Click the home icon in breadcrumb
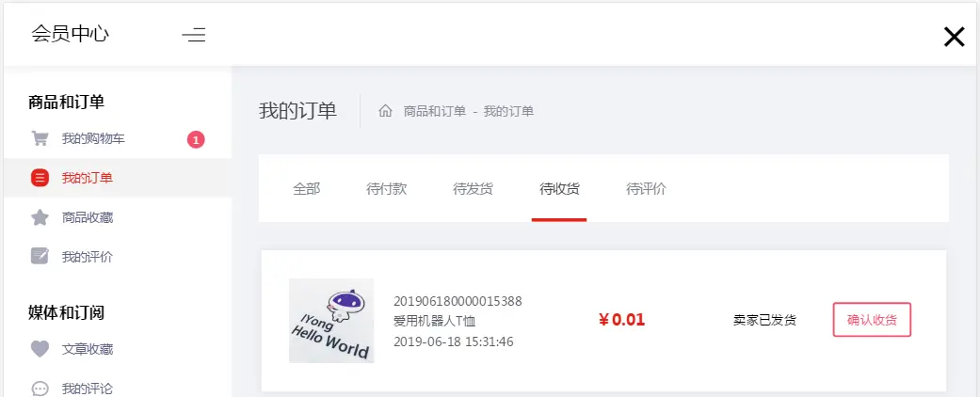 tap(386, 111)
